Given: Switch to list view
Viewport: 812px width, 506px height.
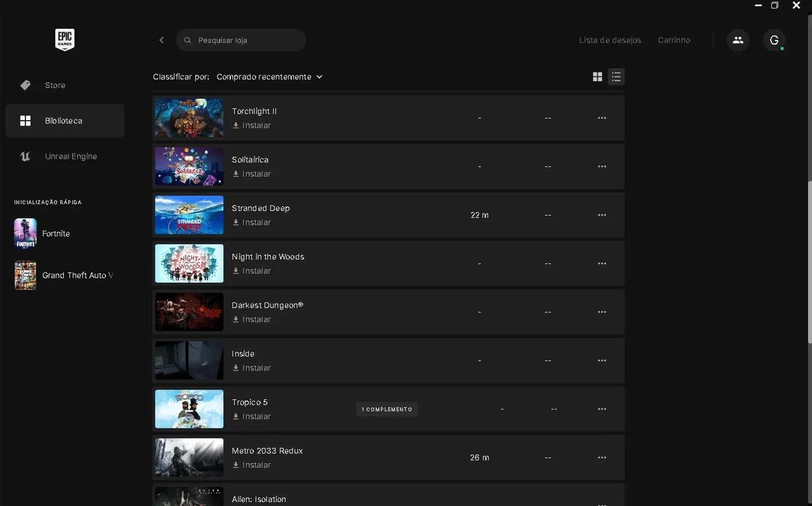Looking at the screenshot, I should coord(616,77).
